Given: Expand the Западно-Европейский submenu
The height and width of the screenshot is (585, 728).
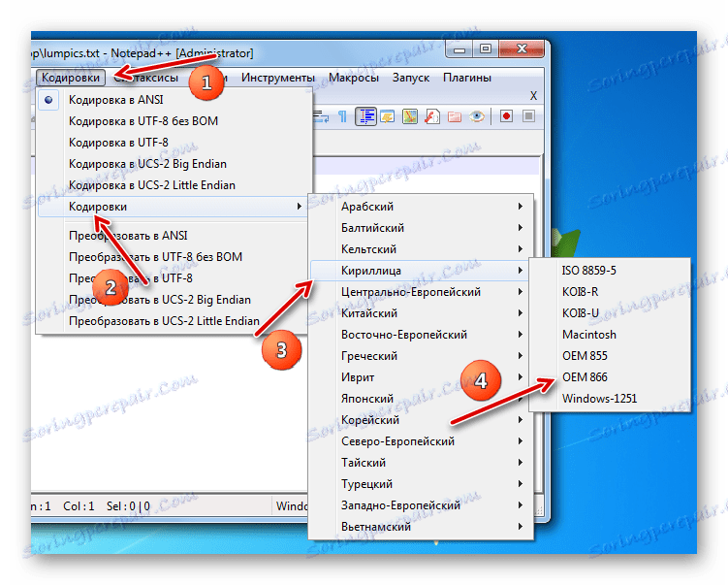Looking at the screenshot, I should tap(421, 506).
